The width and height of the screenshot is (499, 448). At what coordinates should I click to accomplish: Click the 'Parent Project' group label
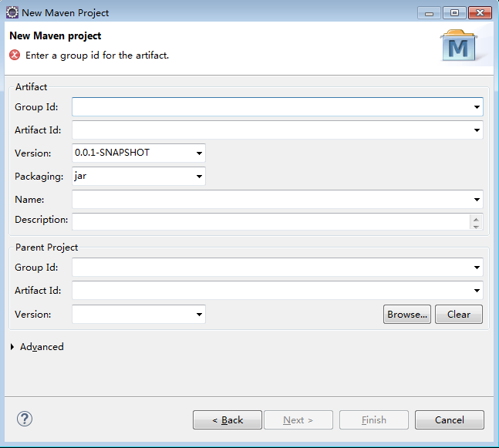pos(46,248)
